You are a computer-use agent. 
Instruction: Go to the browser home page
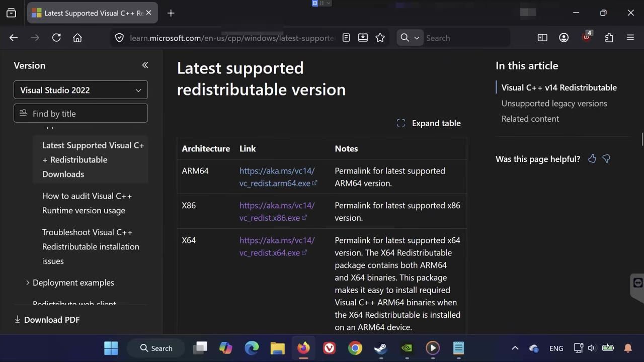(77, 38)
